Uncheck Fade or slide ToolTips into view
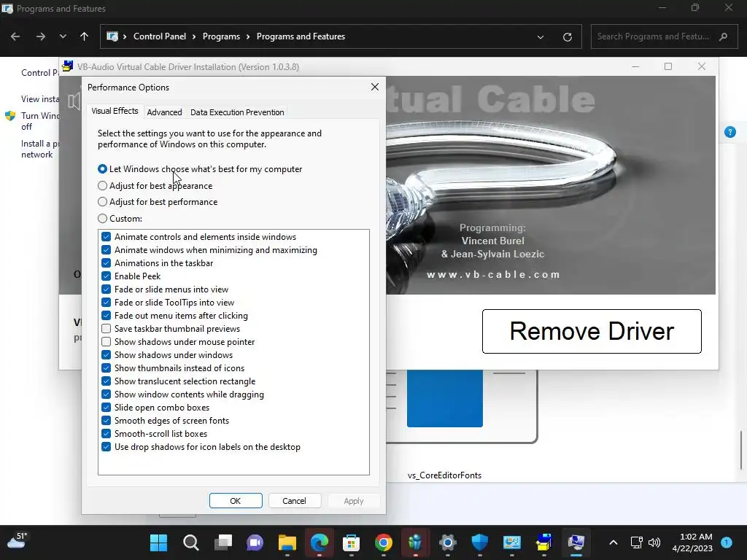Image resolution: width=747 pixels, height=560 pixels. 107,303
